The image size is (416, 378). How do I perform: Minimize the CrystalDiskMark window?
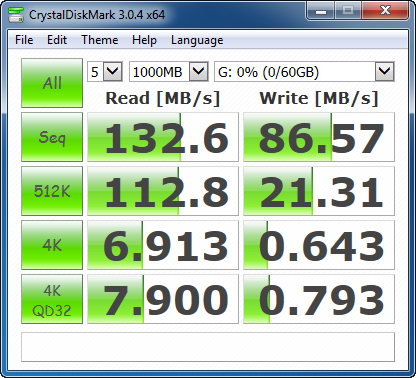pos(321,11)
